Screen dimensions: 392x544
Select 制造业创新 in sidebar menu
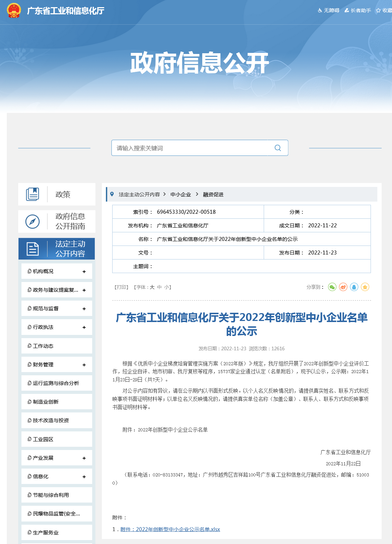click(x=46, y=402)
